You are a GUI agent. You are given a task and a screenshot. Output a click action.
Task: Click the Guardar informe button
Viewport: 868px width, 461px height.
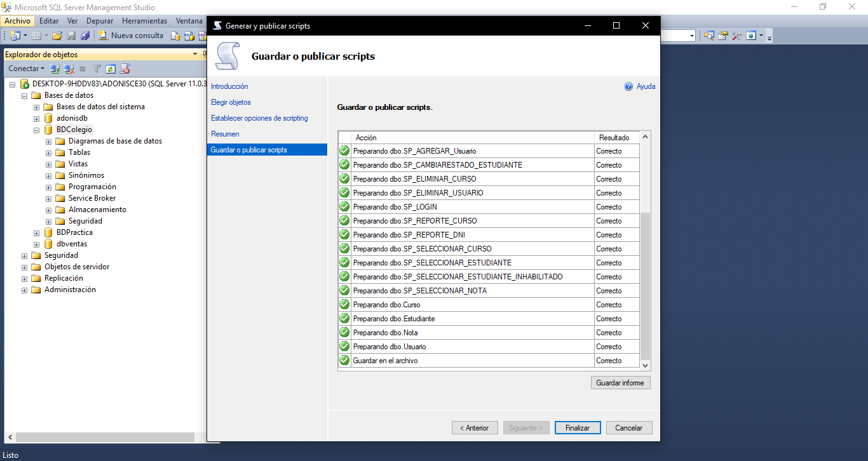click(x=620, y=382)
